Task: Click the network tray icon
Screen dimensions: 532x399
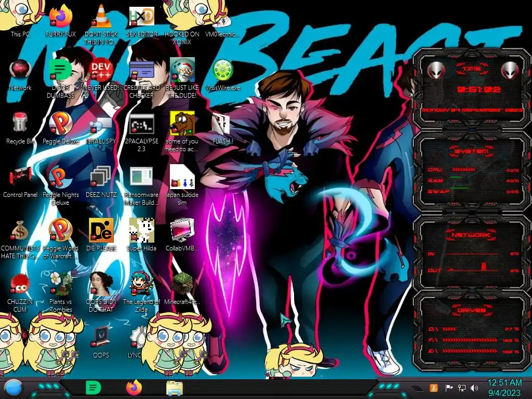Action: click(x=462, y=388)
